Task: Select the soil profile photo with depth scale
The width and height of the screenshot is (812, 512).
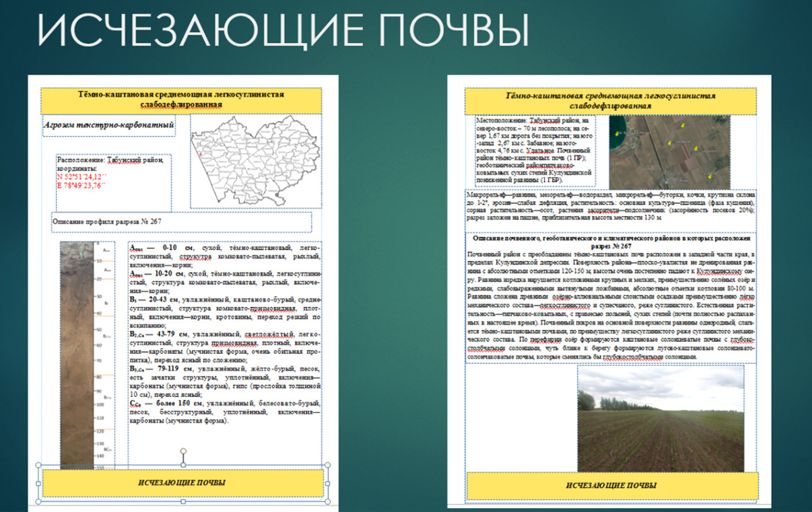Action: pyautogui.click(x=88, y=353)
